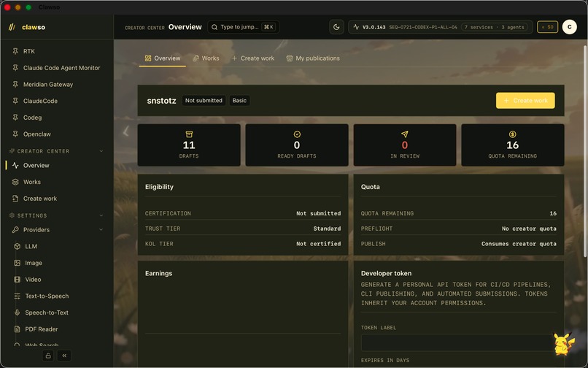Switch to the Create work tab
588x368 pixels.
click(x=253, y=58)
